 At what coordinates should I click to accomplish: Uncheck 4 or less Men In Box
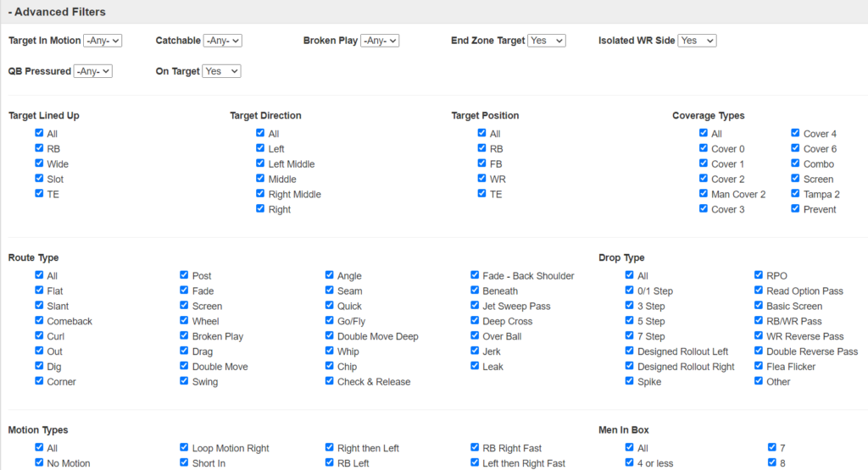click(x=630, y=463)
